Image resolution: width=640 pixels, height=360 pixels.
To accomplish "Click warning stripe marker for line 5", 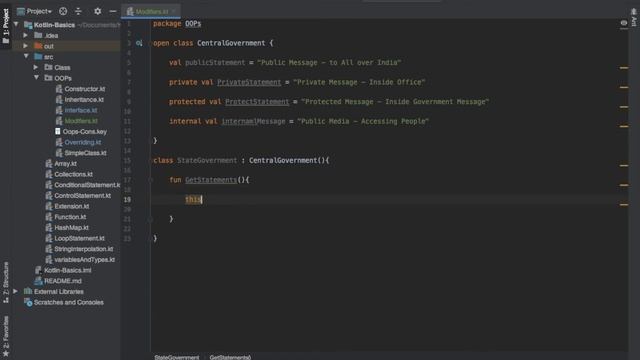I will tap(624, 68).
